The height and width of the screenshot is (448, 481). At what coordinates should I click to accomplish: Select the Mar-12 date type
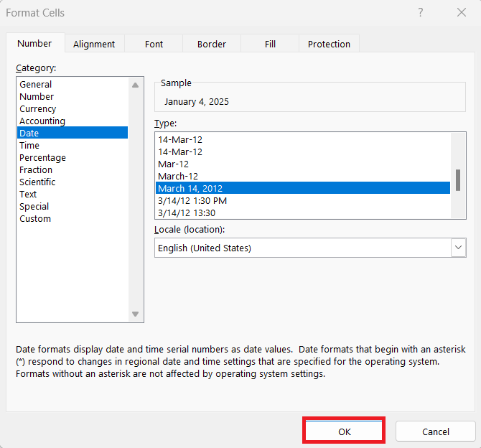303,164
